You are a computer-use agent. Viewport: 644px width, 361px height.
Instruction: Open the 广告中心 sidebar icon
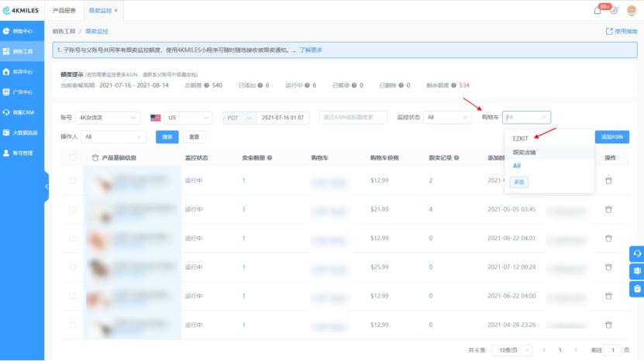6,92
